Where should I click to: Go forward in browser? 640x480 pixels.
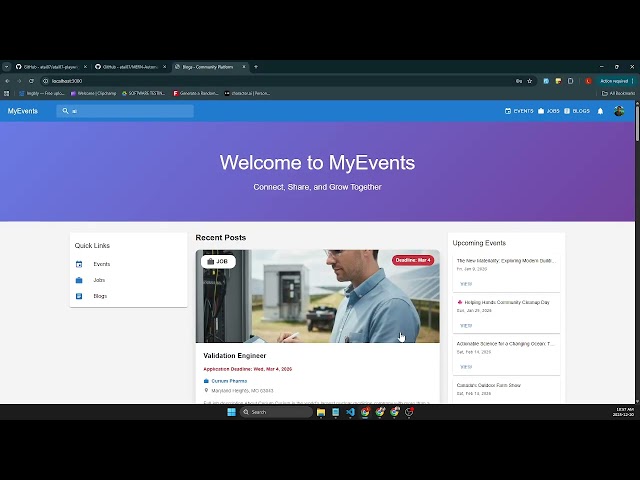coord(19,81)
